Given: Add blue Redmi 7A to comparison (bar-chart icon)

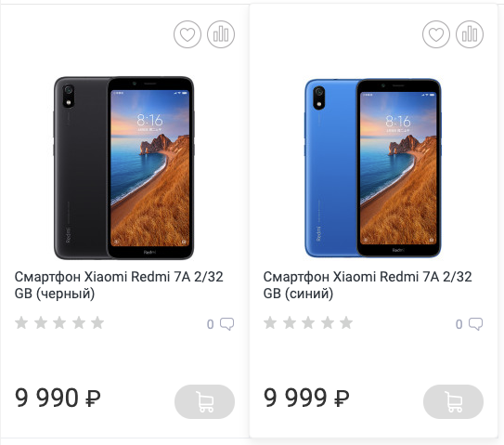Looking at the screenshot, I should (x=470, y=34).
